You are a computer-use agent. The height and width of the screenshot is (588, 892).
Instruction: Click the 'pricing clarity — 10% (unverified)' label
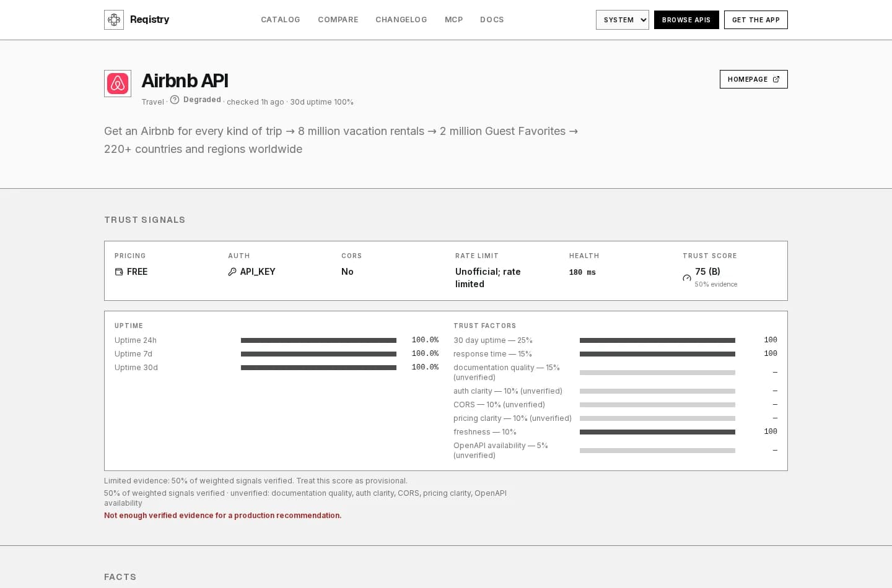point(512,418)
